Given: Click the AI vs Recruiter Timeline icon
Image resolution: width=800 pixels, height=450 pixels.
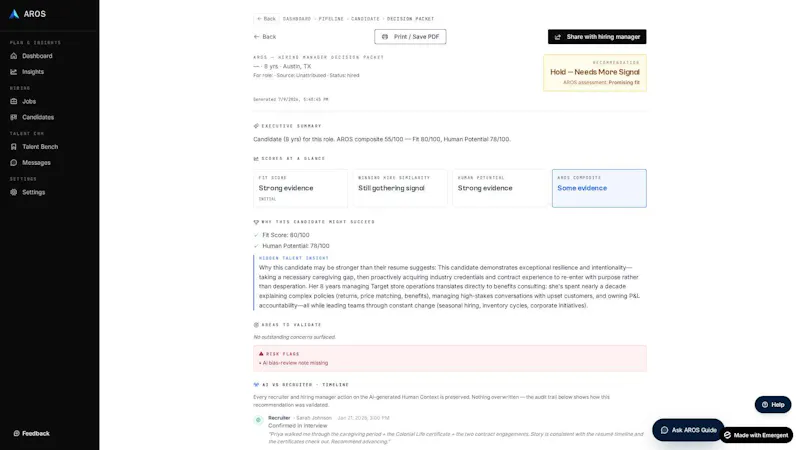Looking at the screenshot, I should pyautogui.click(x=256, y=385).
